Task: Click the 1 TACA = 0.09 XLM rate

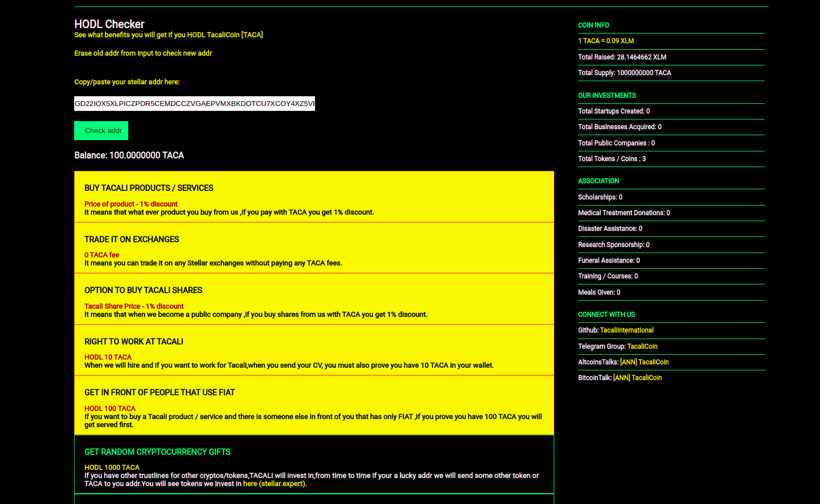Action: click(606, 41)
